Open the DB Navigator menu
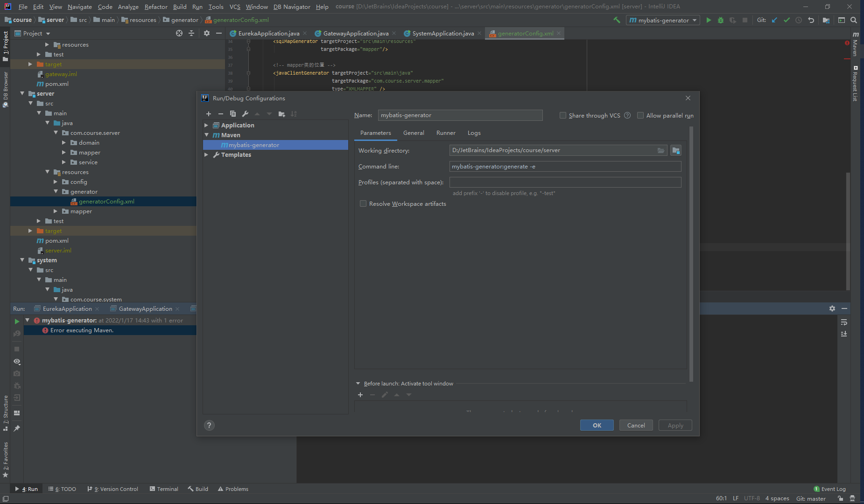This screenshot has width=864, height=504. [292, 7]
